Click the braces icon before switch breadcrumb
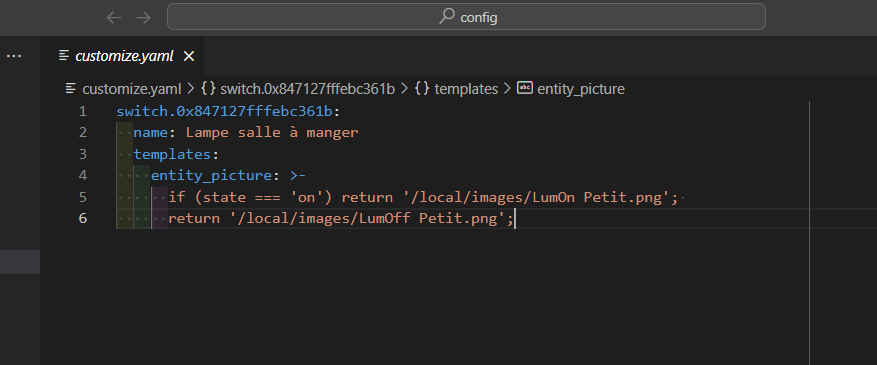The width and height of the screenshot is (877, 365). tap(209, 88)
